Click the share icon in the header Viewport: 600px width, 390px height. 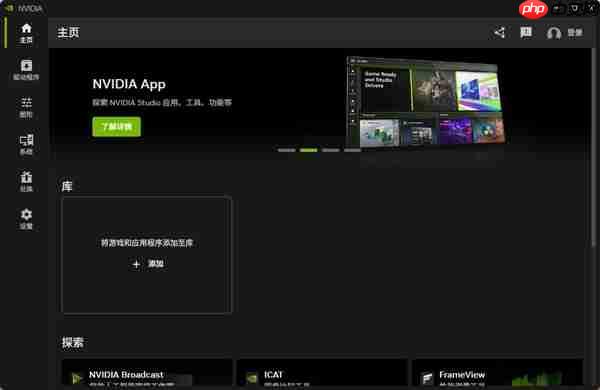click(x=499, y=33)
